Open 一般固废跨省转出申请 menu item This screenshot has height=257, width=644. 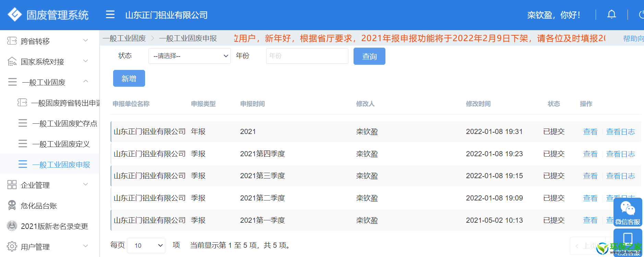(66, 103)
